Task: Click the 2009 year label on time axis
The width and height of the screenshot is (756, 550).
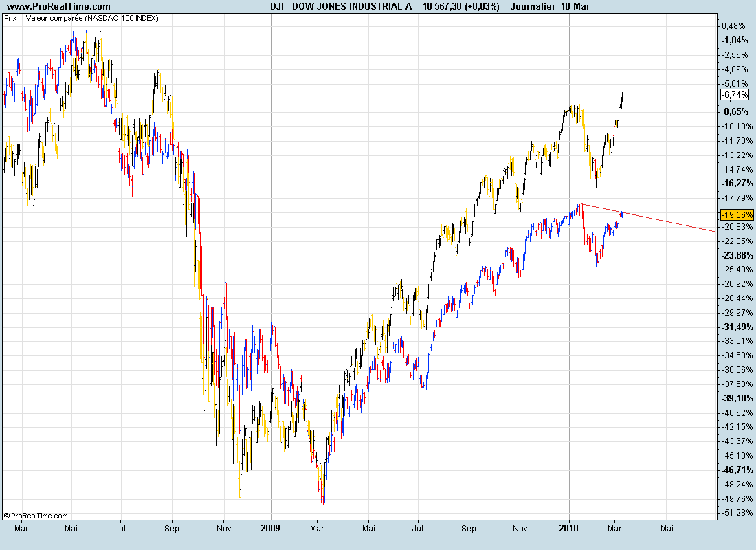Action: coord(271,528)
